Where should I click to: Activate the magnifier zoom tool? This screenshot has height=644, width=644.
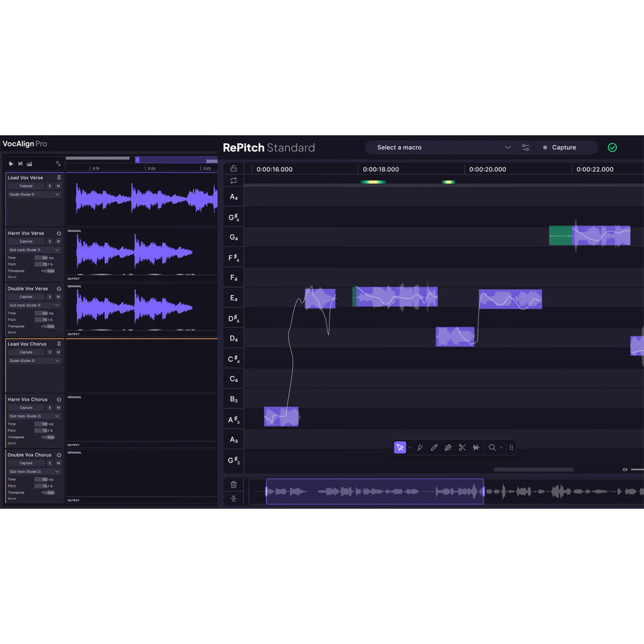click(x=492, y=448)
